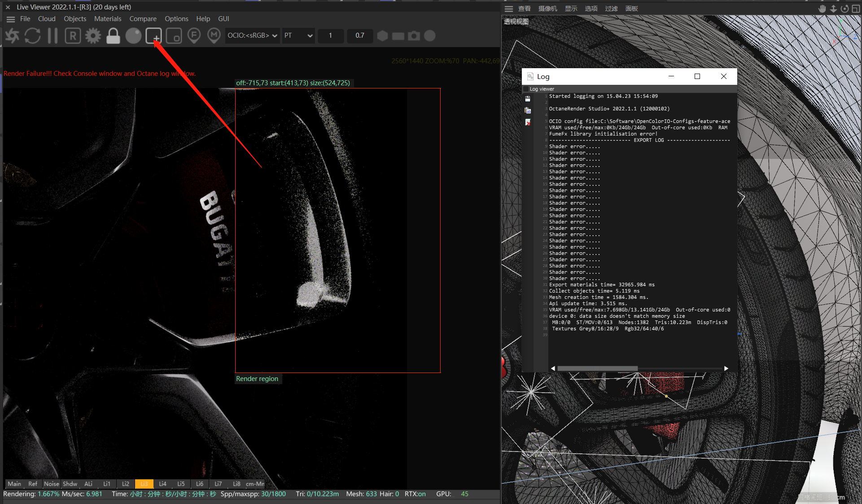The height and width of the screenshot is (504, 862).
Task: Open the 摄像机 menu in viewport
Action: point(547,9)
